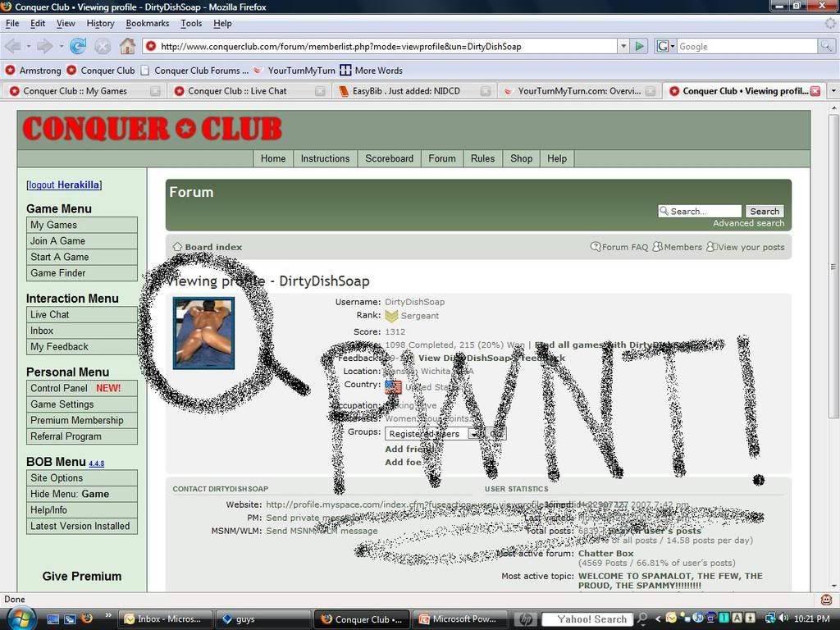840x630 pixels.
Task: Click the page's vertical scrollbar
Action: pyautogui.click(x=833, y=268)
